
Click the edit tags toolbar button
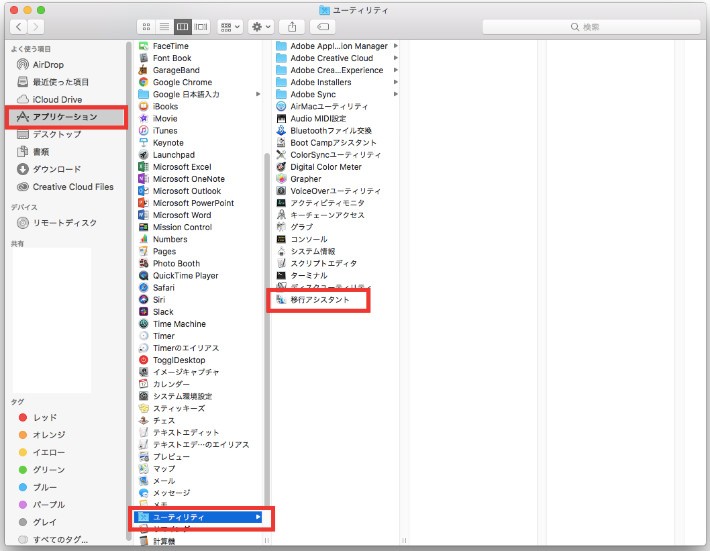[323, 27]
